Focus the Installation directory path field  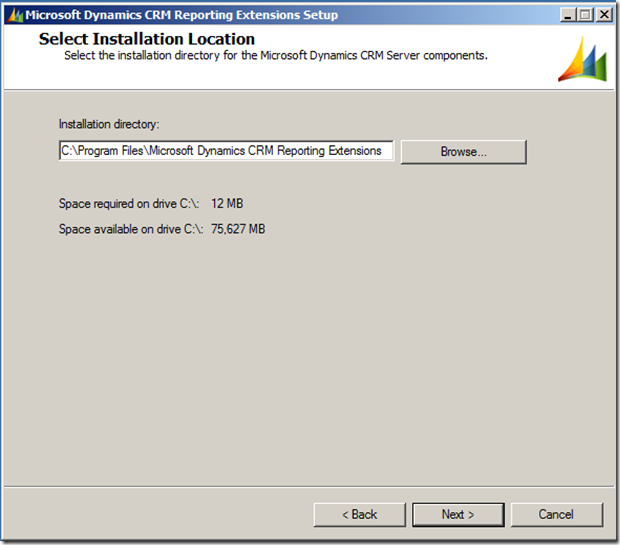[x=226, y=151]
